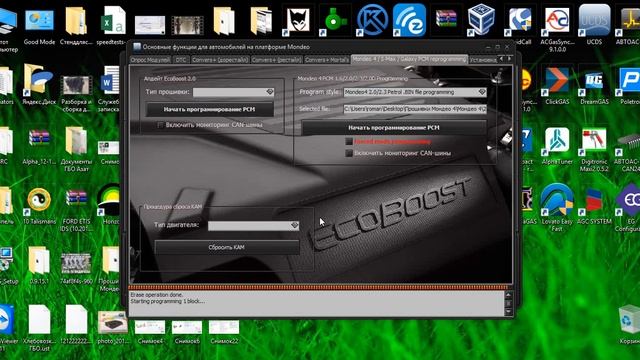640x360 pixels.
Task: Click the 'Starting programming 1 block...' log line
Action: point(168,301)
